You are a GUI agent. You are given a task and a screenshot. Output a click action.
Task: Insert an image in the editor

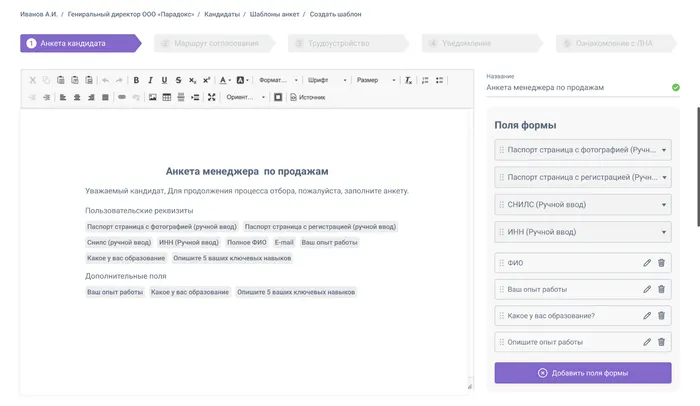click(152, 97)
